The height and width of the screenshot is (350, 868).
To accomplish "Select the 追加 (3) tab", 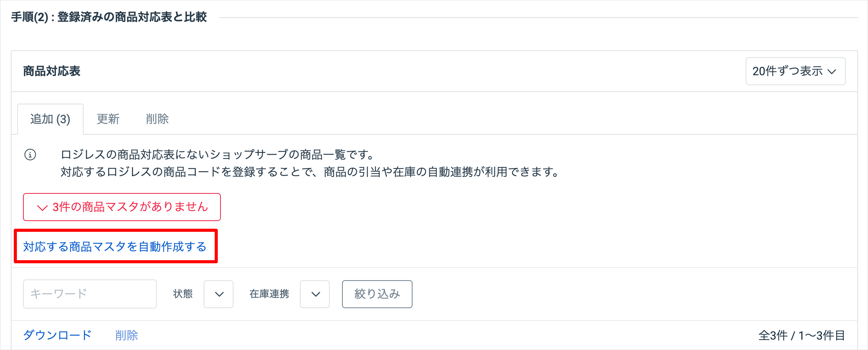I will click(x=50, y=119).
